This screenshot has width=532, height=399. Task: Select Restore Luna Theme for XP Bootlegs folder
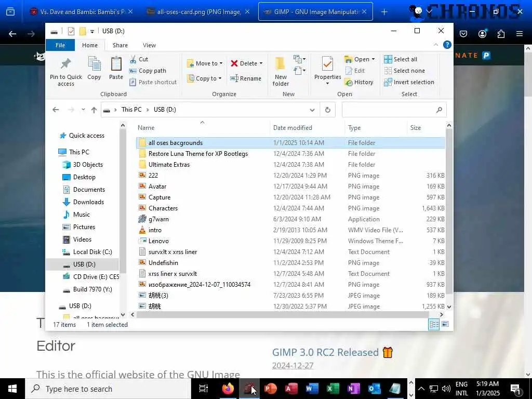290,153
